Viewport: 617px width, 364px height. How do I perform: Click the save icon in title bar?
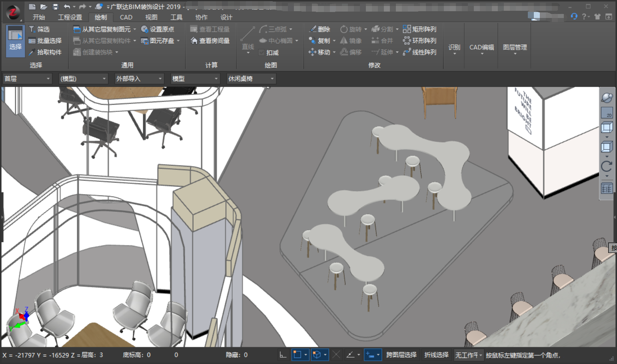tap(55, 7)
